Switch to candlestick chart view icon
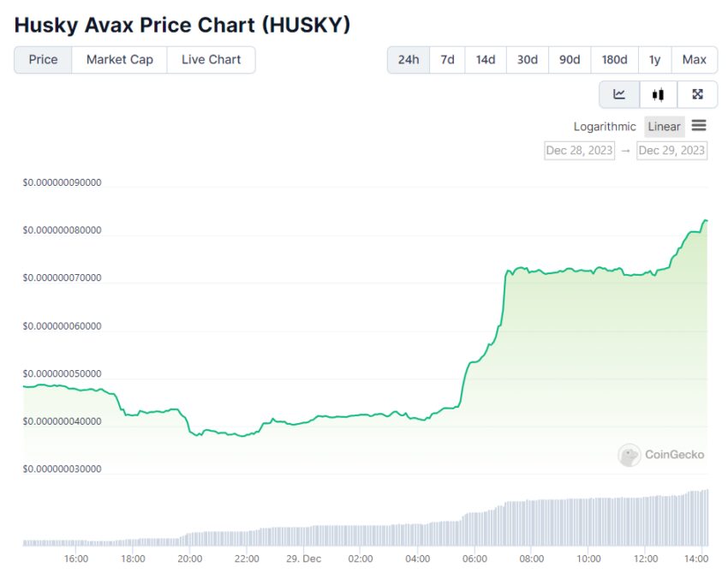 pos(658,94)
